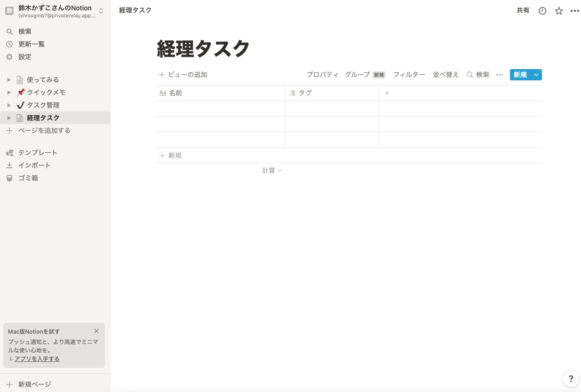The image size is (581, 392).
Task: Click the page icon next to 経理タスク in the sidebar
Action: (20, 118)
